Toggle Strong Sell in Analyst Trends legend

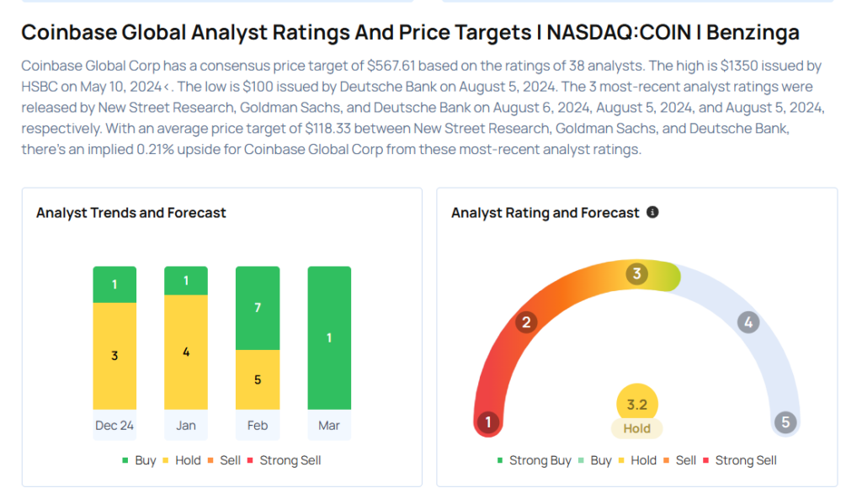284,460
